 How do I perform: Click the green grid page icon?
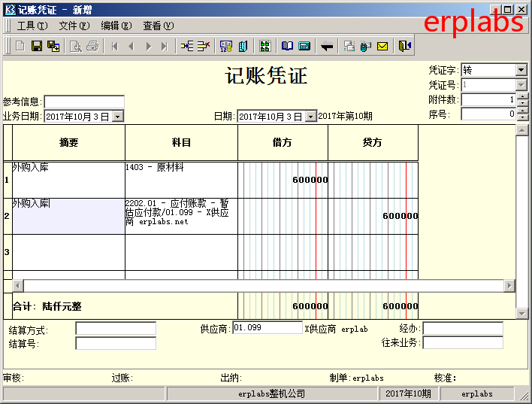pos(265,46)
